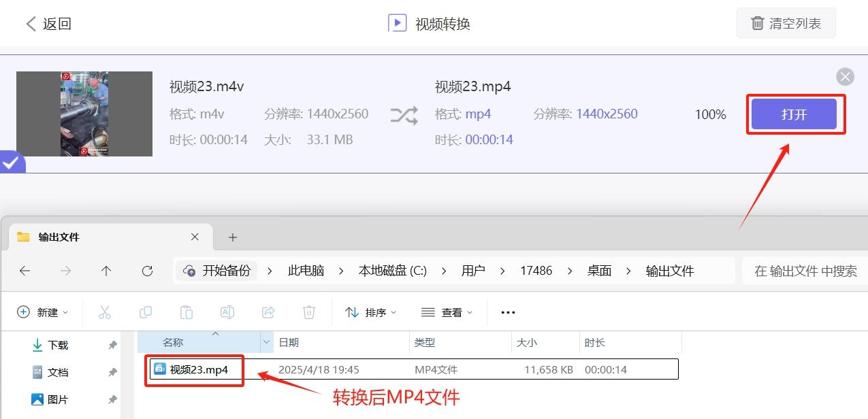Click the Share icon in the Explorer toolbar
Viewport: 868px width, 419px height.
tap(268, 312)
